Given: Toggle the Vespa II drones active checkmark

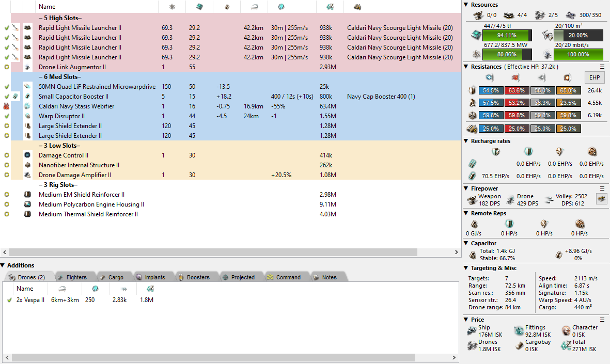Looking at the screenshot, I should [9, 300].
